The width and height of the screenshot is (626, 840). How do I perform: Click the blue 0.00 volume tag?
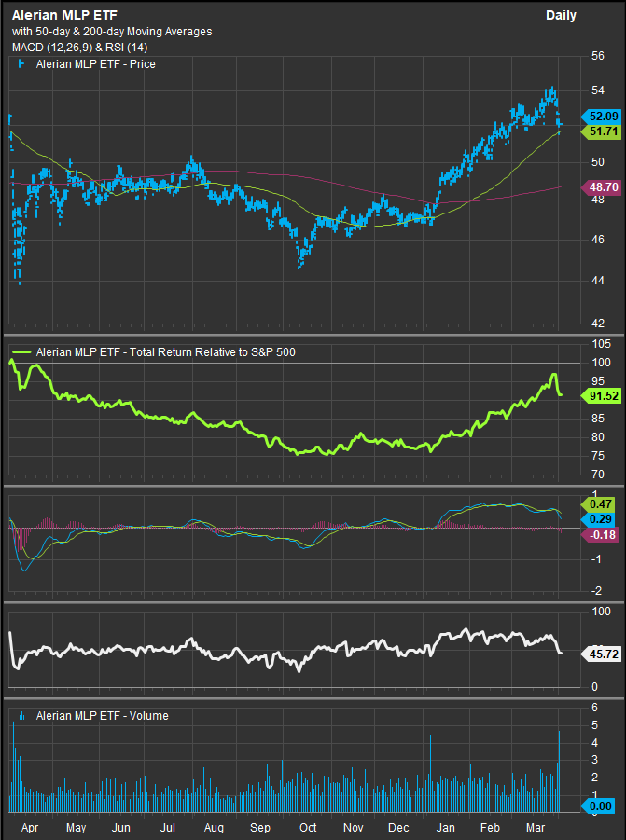(598, 806)
